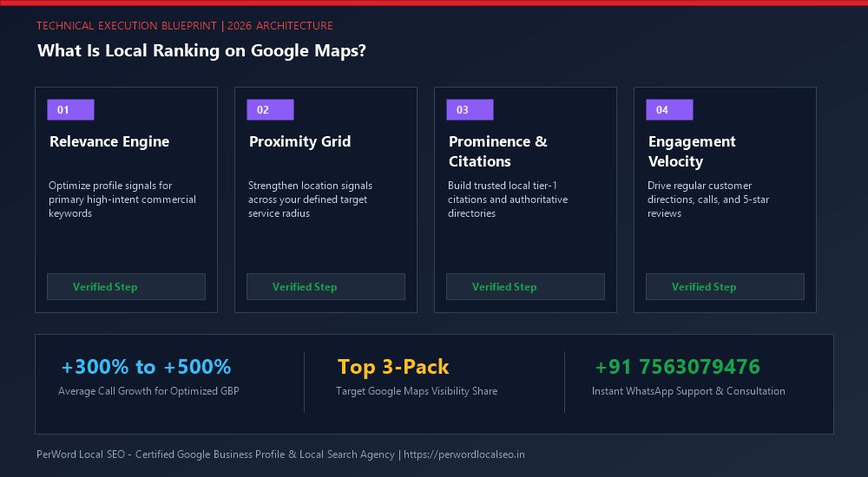
Task: Select the Proximity Grid heading
Action: pyautogui.click(x=300, y=141)
